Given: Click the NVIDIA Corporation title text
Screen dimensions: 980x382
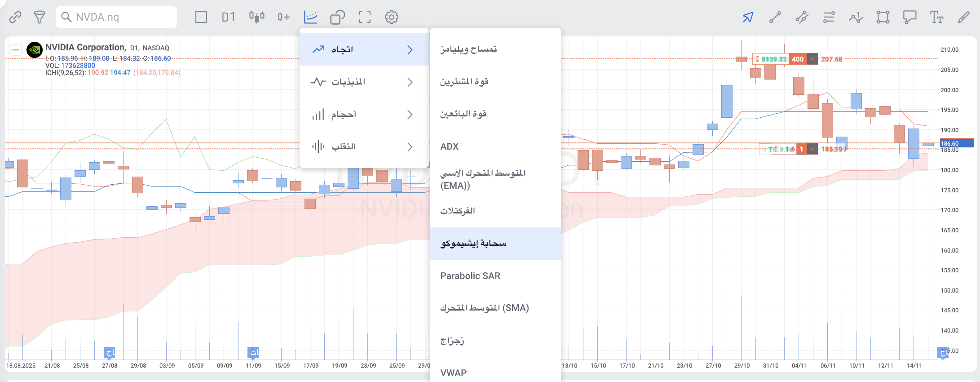Looking at the screenshot, I should tap(85, 47).
